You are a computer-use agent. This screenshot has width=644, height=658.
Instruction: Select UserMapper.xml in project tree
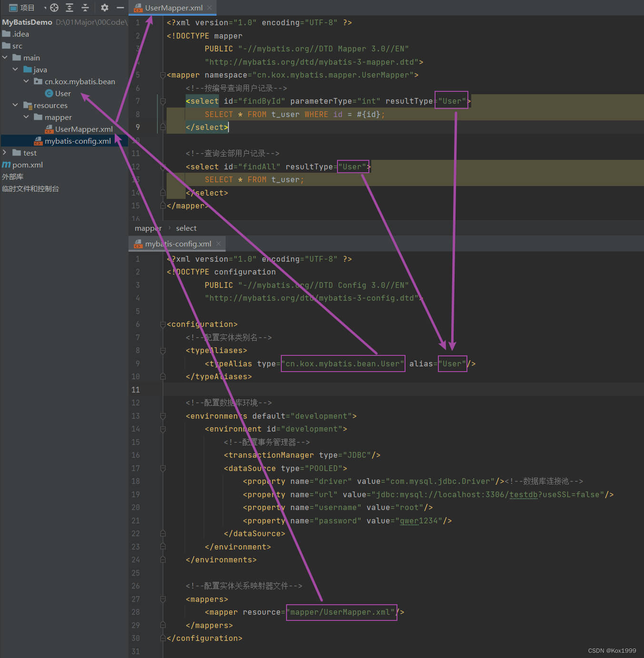[x=84, y=129]
